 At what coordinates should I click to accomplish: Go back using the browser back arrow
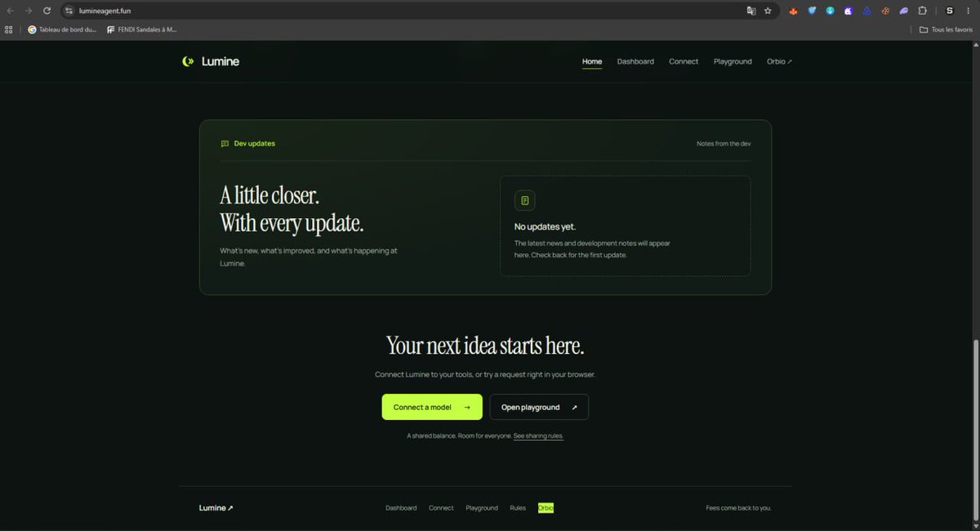click(10, 11)
